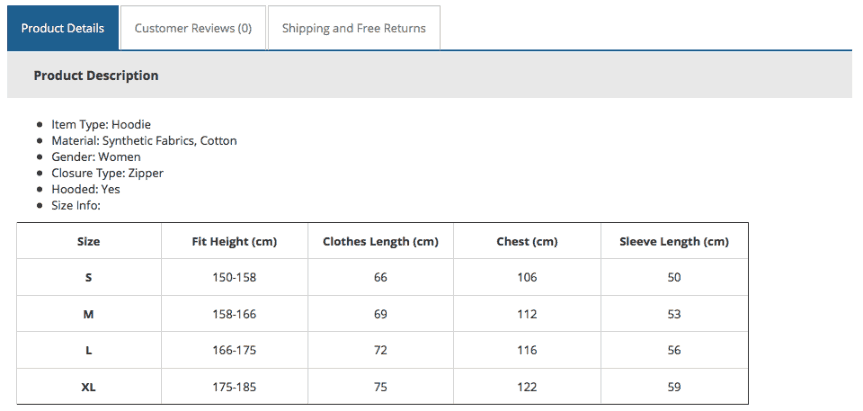Viewport: 863px width, 411px height.
Task: Select the L size row label
Action: [89, 351]
